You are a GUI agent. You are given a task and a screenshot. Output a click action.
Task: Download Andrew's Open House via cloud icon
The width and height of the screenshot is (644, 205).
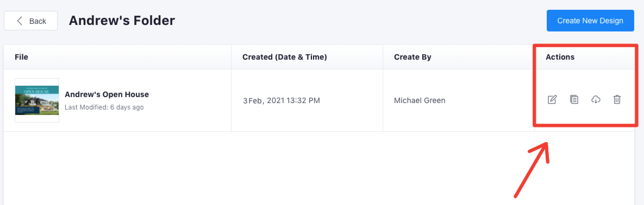coord(596,100)
